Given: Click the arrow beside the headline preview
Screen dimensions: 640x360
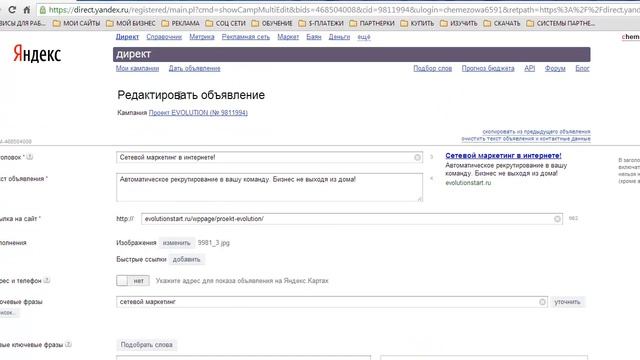Looking at the screenshot, I should (431, 157).
